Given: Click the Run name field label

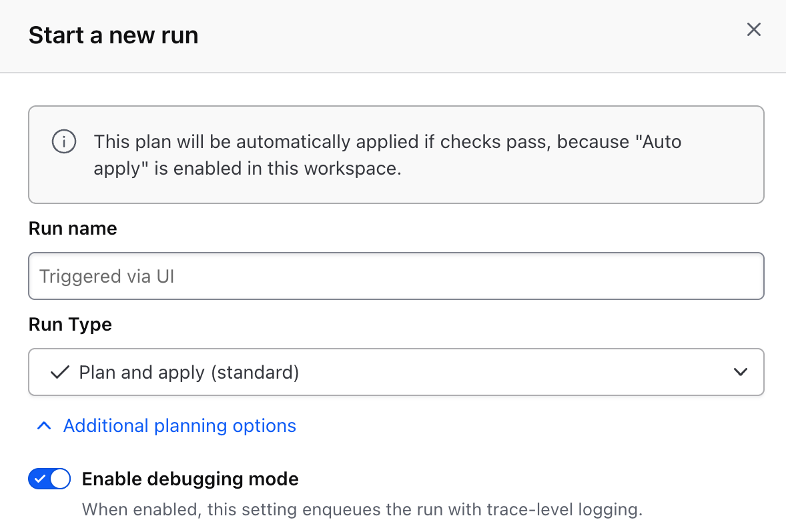Looking at the screenshot, I should pos(73,229).
